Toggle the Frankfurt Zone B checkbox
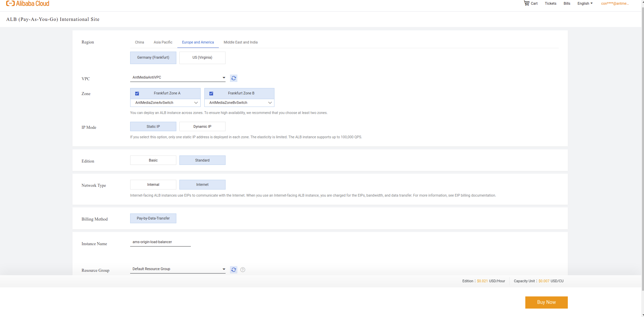 point(211,93)
